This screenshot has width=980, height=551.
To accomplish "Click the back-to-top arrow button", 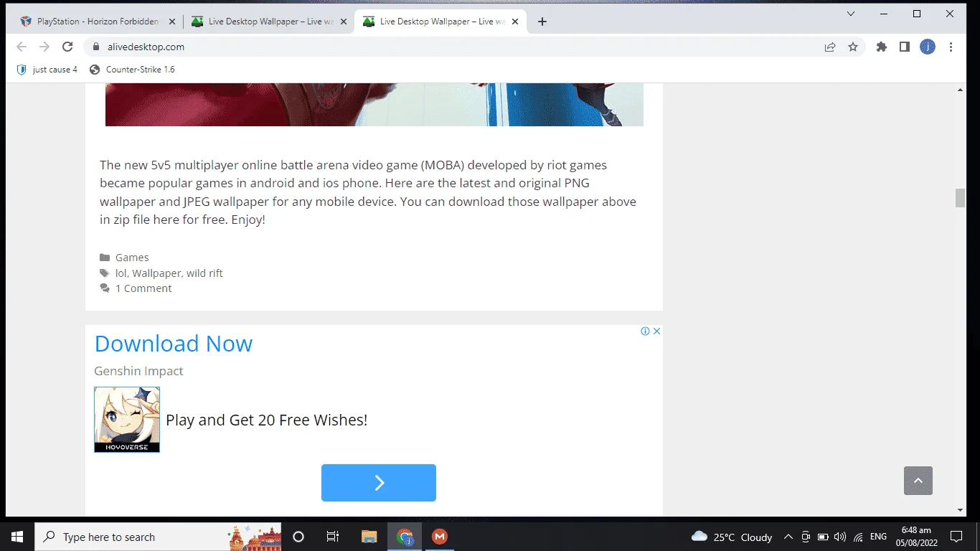I will coord(918,481).
